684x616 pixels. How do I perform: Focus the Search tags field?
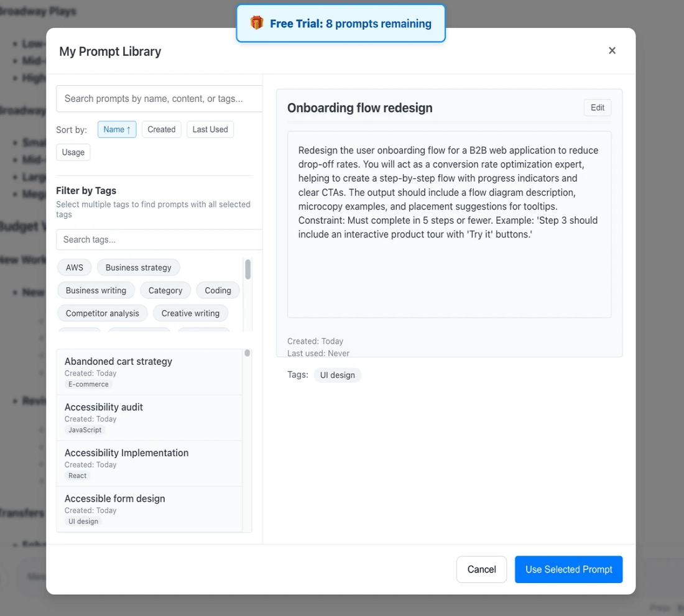coord(159,239)
